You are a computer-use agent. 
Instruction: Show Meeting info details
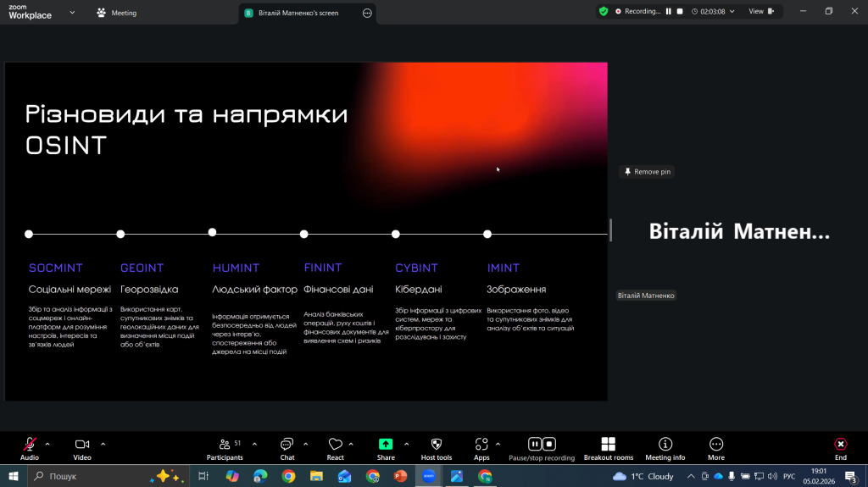[x=665, y=445]
